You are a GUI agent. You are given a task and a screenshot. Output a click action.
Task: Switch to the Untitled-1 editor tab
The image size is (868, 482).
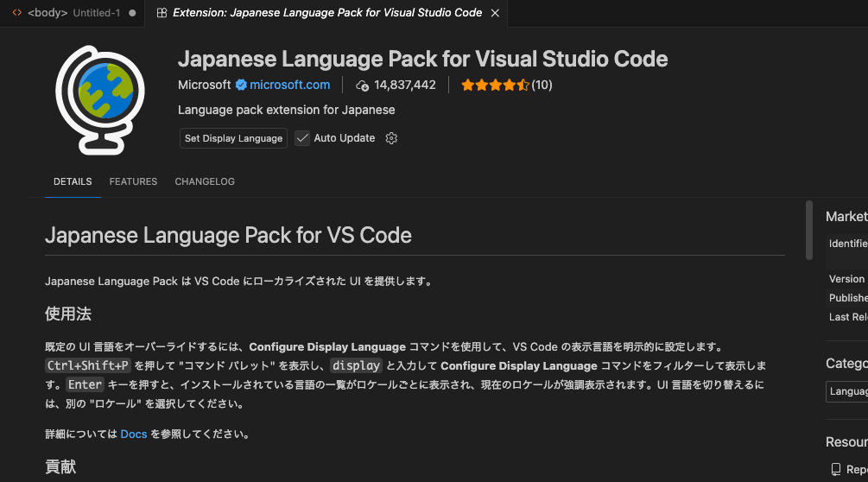[x=73, y=13]
